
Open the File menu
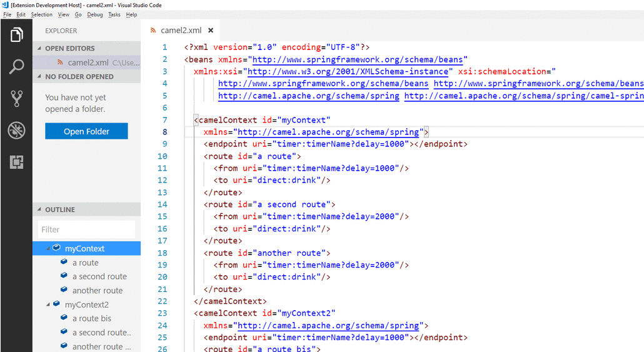[7, 14]
